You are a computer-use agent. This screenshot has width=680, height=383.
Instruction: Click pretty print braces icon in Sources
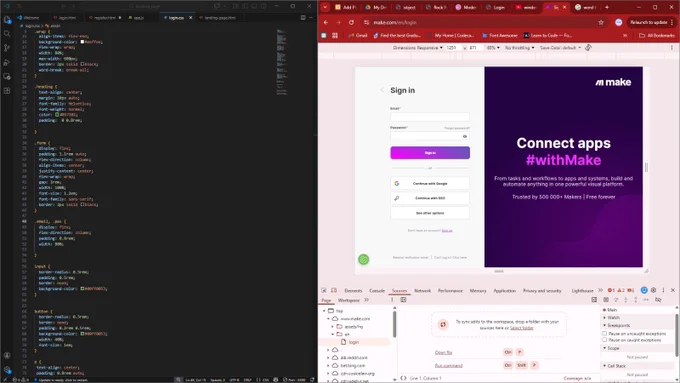(x=403, y=378)
